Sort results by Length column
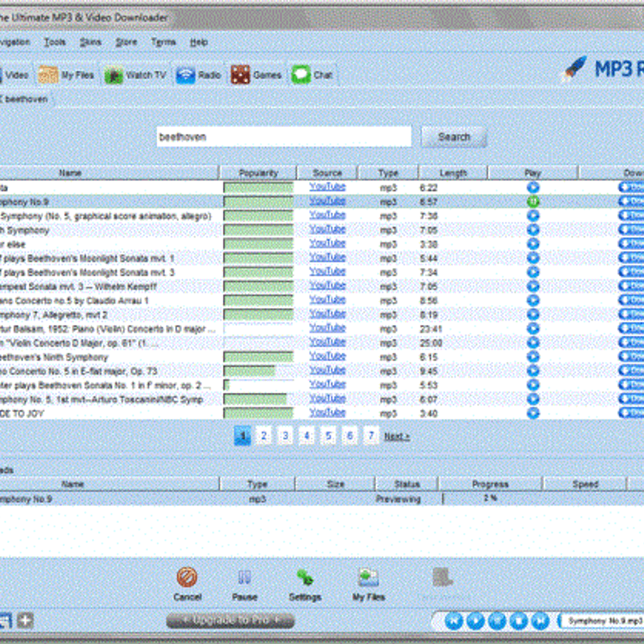This screenshot has width=644, height=644. (453, 173)
